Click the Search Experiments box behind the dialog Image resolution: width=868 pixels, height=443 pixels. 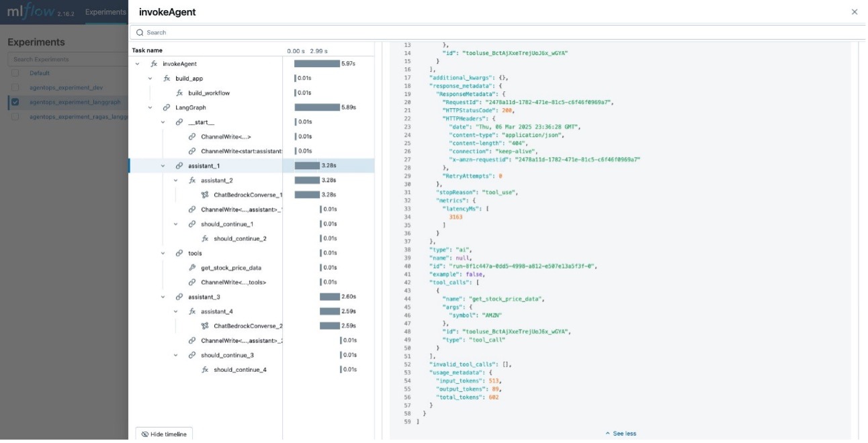point(67,59)
